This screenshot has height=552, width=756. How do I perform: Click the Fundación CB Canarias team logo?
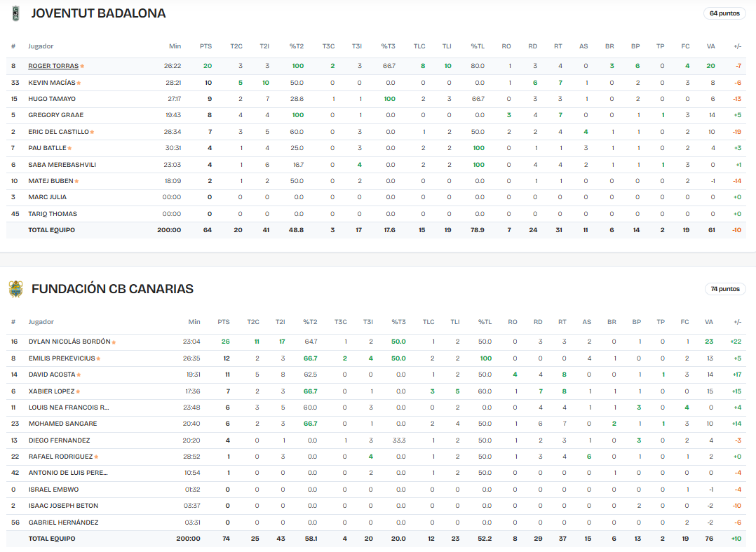(15, 289)
